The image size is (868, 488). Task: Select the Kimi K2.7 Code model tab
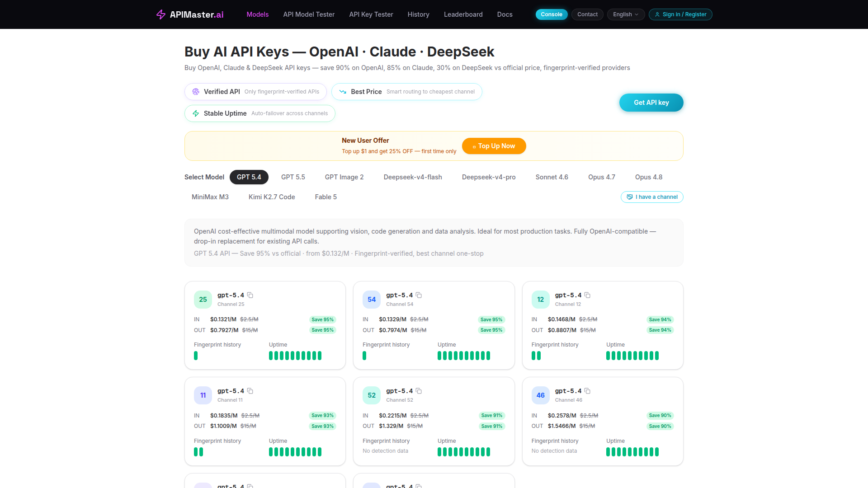272,197
